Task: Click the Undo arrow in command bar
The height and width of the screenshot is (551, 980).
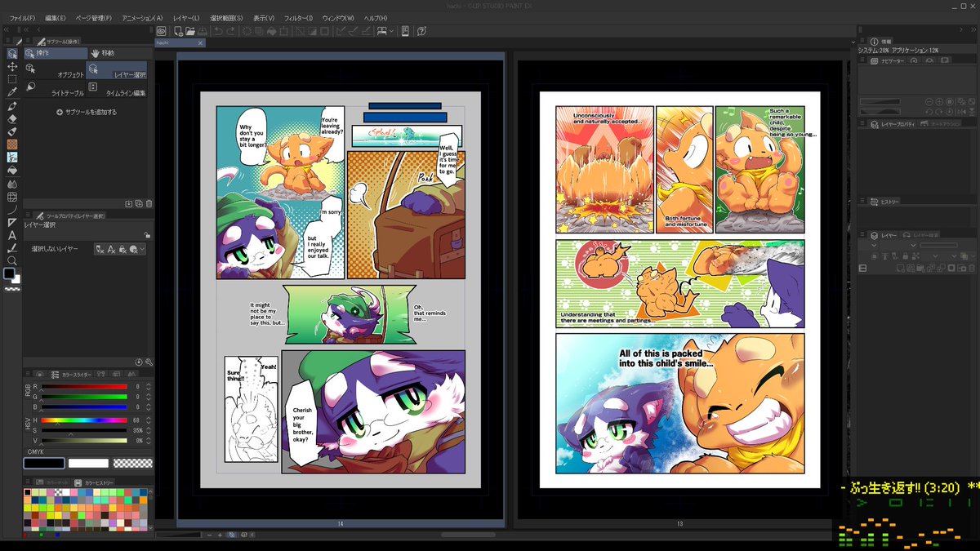Action: [217, 31]
